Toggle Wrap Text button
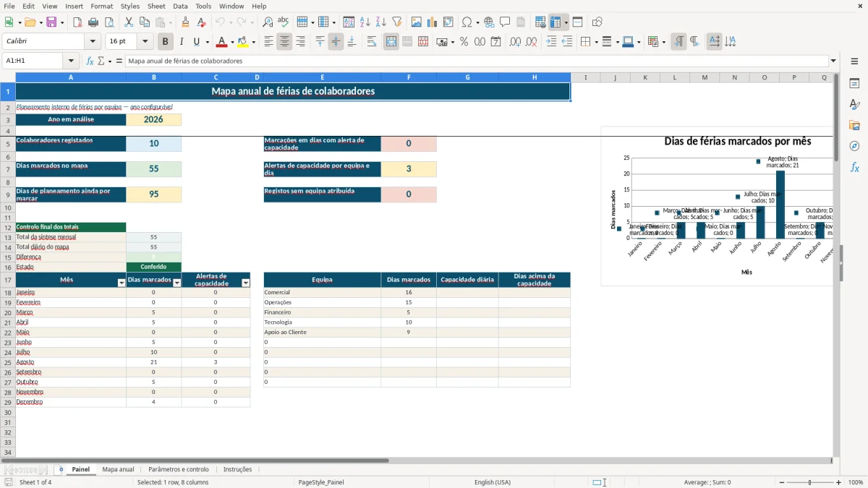Viewport: 868px width, 488px height. click(x=372, y=42)
